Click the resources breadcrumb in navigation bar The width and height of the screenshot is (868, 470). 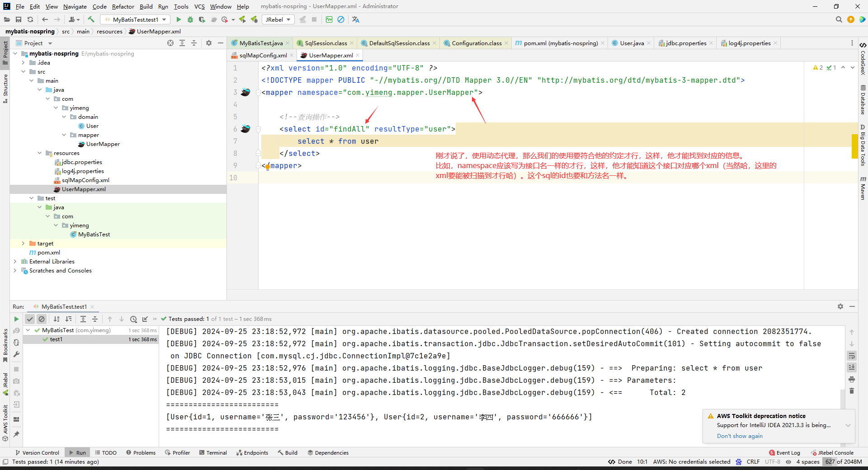point(109,31)
